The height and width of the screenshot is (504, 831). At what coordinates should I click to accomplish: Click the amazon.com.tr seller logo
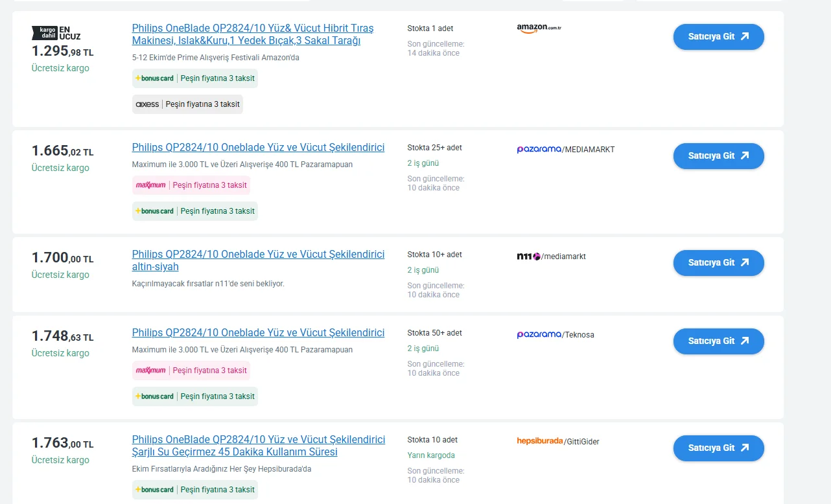point(539,29)
